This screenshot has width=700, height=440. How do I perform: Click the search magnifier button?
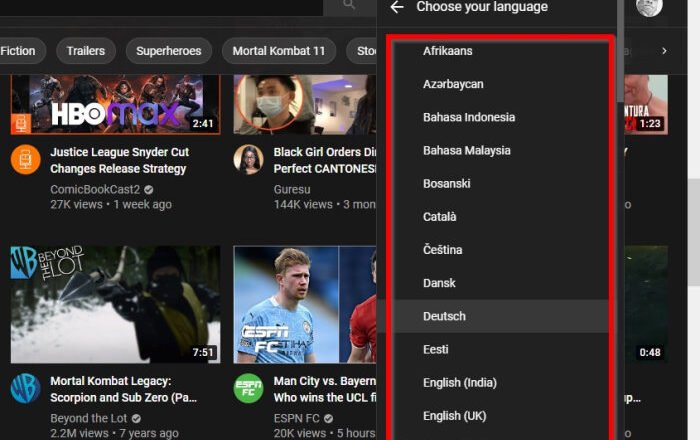(350, 5)
